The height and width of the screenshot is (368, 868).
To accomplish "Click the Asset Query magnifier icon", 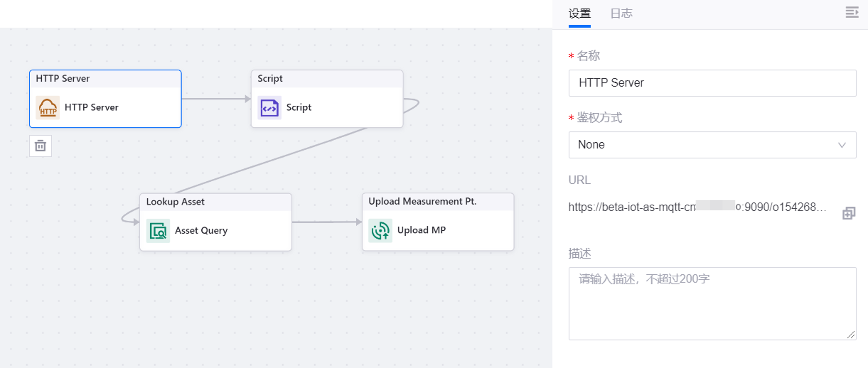I will tap(158, 231).
